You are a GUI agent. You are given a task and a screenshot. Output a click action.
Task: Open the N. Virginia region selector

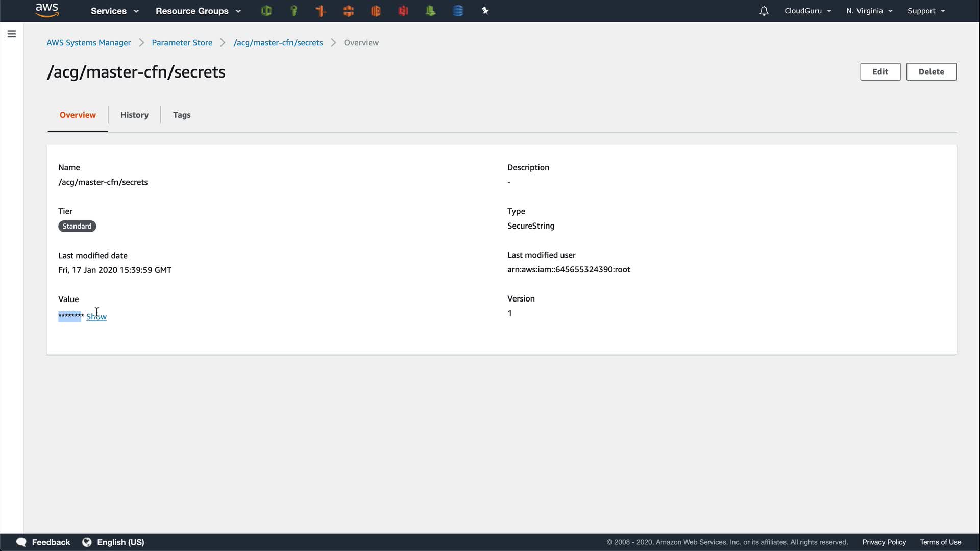click(869, 11)
